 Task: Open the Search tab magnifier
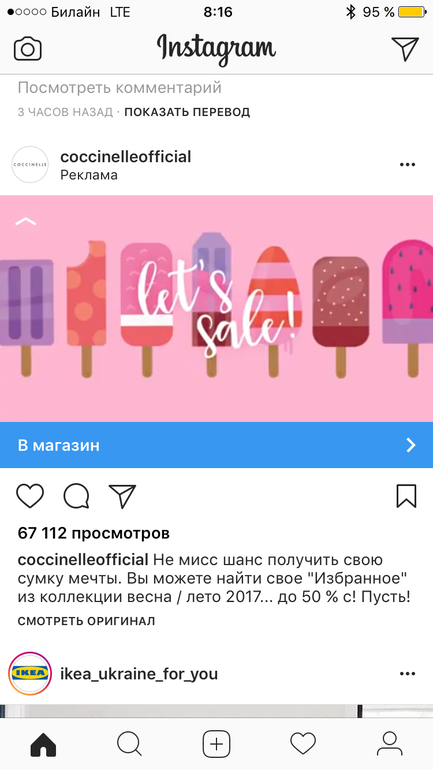point(130,744)
